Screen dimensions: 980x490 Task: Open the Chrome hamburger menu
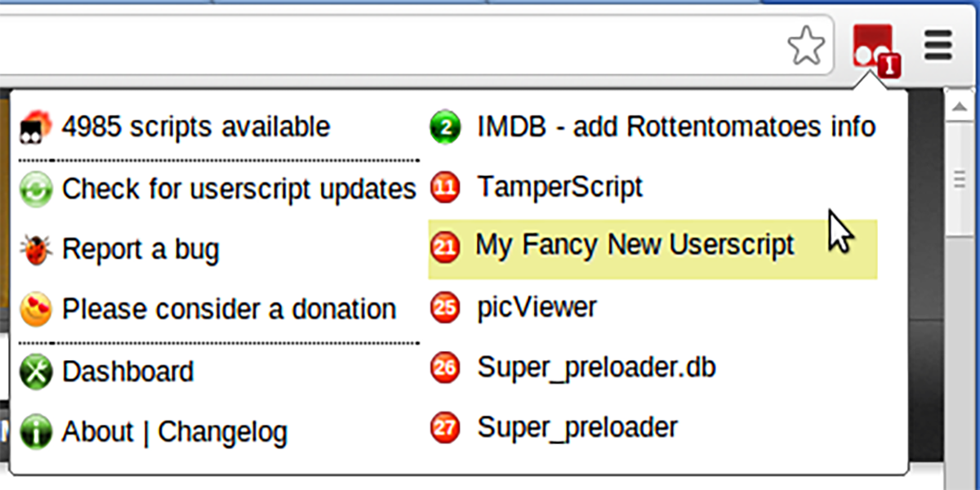click(x=938, y=45)
